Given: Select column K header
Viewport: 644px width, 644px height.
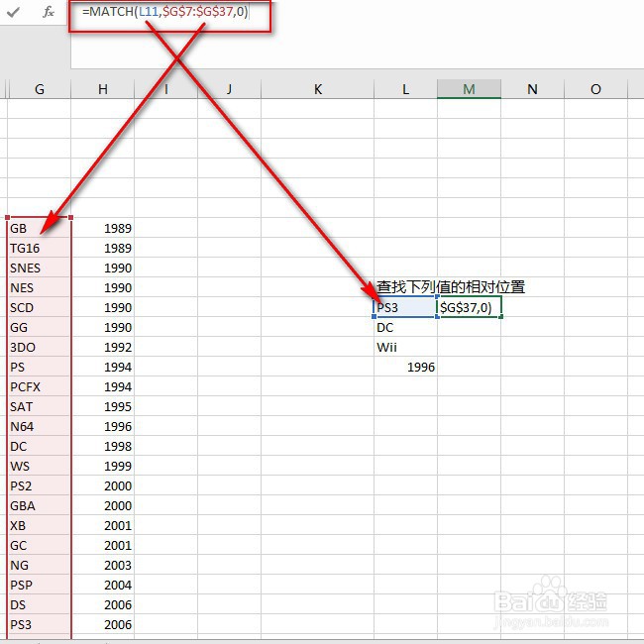Looking at the screenshot, I should pos(317,89).
